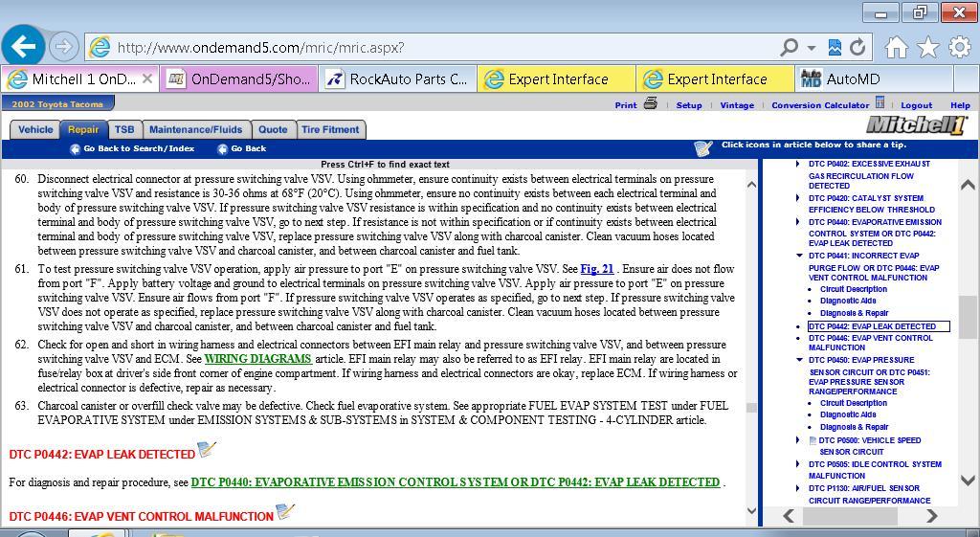980x537 pixels.
Task: Click the Mitchell1 logo
Action: tap(916, 125)
